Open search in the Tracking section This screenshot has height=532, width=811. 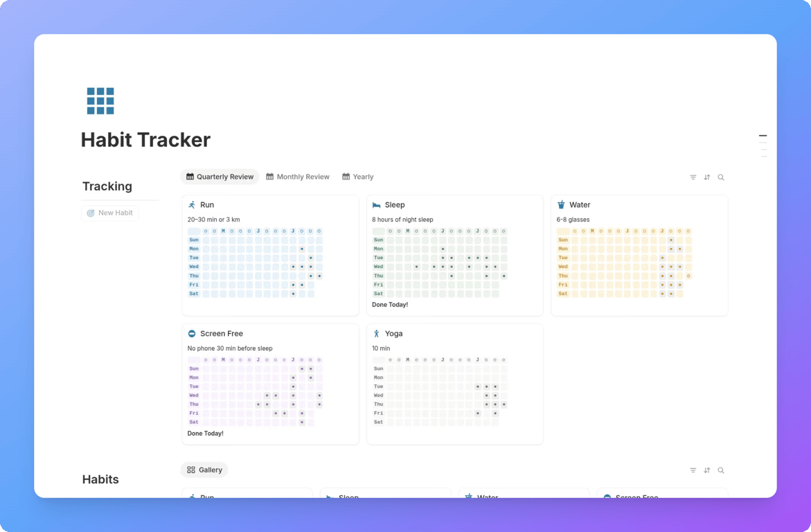tap(721, 177)
